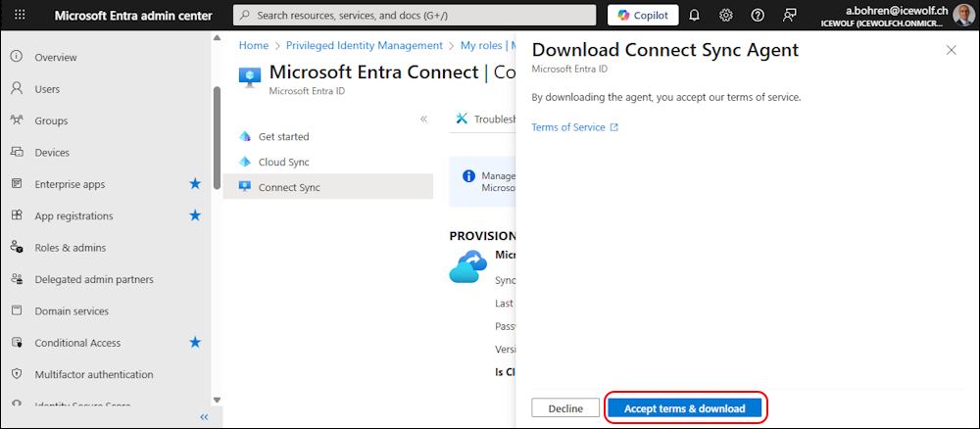This screenshot has height=429, width=980.
Task: Open the portal settings gear
Action: click(725, 15)
